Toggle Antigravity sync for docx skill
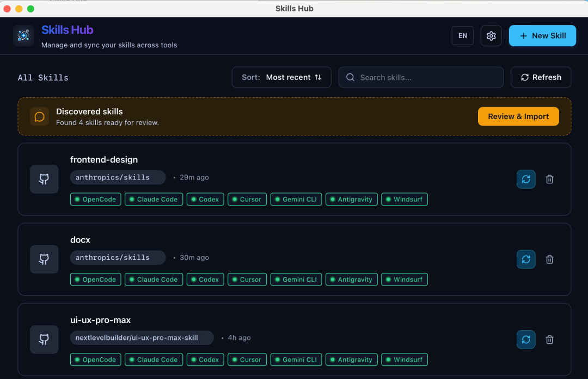This screenshot has width=588, height=379. (x=351, y=279)
